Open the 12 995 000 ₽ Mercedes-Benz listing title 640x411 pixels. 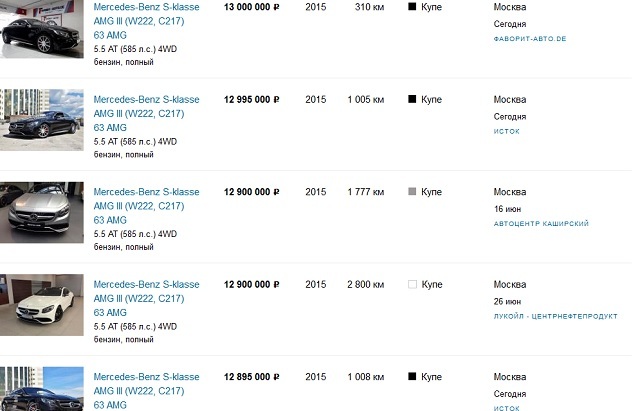pyautogui.click(x=146, y=113)
